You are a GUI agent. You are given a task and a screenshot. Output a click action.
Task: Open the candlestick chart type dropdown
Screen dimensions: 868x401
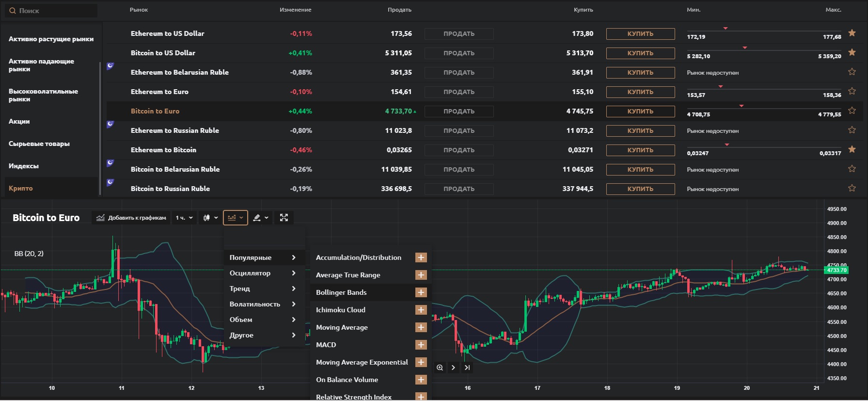tap(210, 218)
